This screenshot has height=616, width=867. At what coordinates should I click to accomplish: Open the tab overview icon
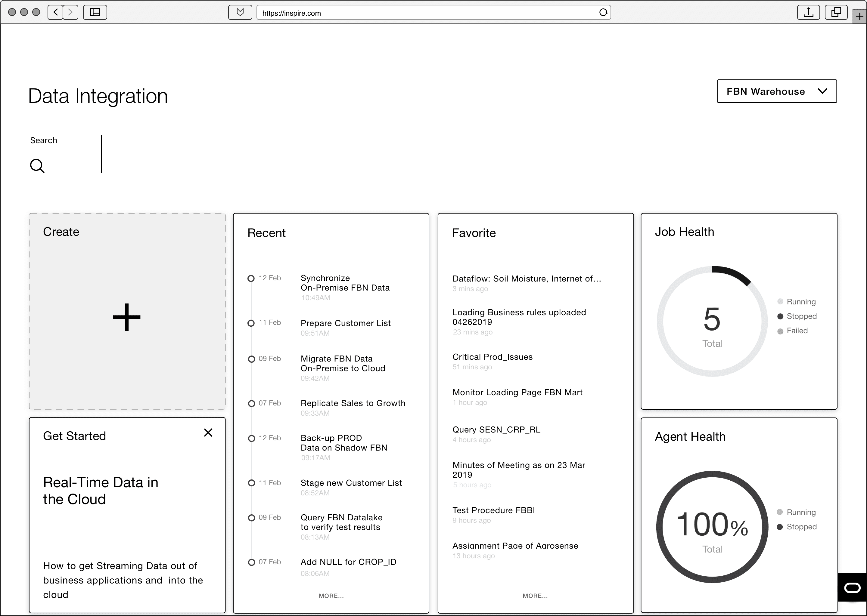836,12
